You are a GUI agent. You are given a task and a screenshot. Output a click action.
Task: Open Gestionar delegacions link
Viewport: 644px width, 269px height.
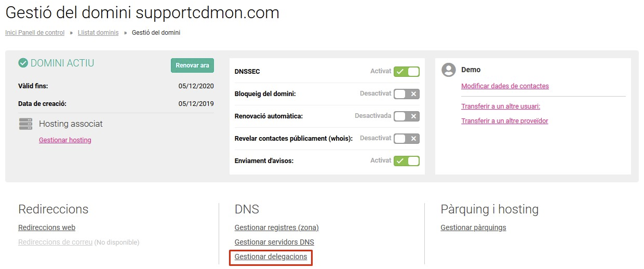click(271, 257)
